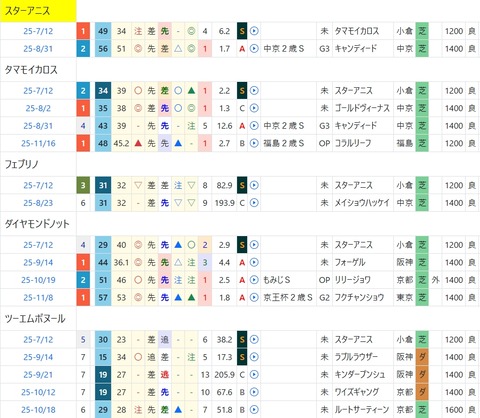
Task: Open the 25-9/21 race date link
Action: click(38, 375)
